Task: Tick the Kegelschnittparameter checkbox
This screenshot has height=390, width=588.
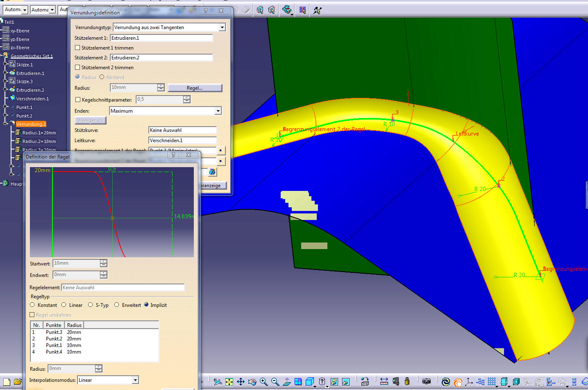Action: click(x=78, y=100)
